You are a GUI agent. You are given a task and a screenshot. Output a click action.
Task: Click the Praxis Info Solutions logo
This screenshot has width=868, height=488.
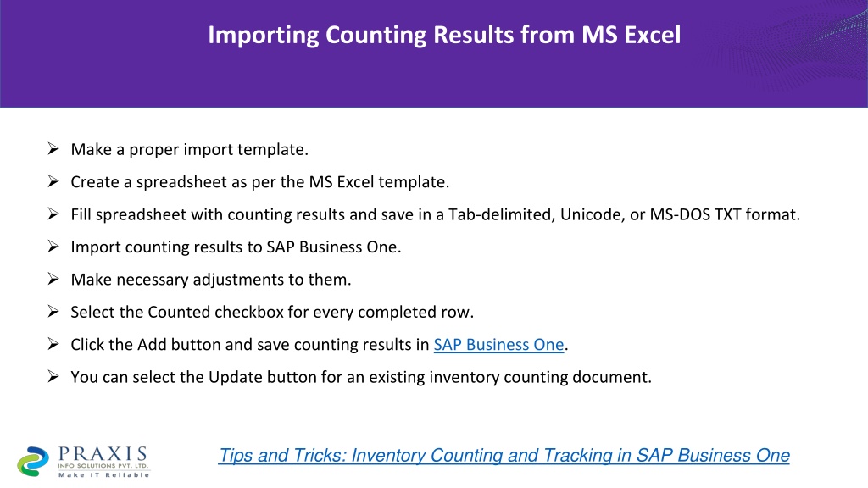point(83,462)
